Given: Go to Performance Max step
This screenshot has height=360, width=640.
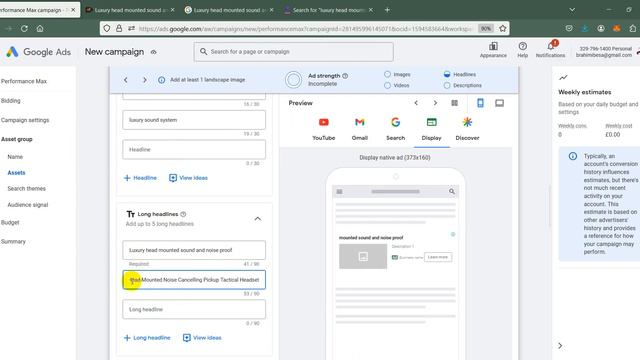Looking at the screenshot, I should pos(24,81).
